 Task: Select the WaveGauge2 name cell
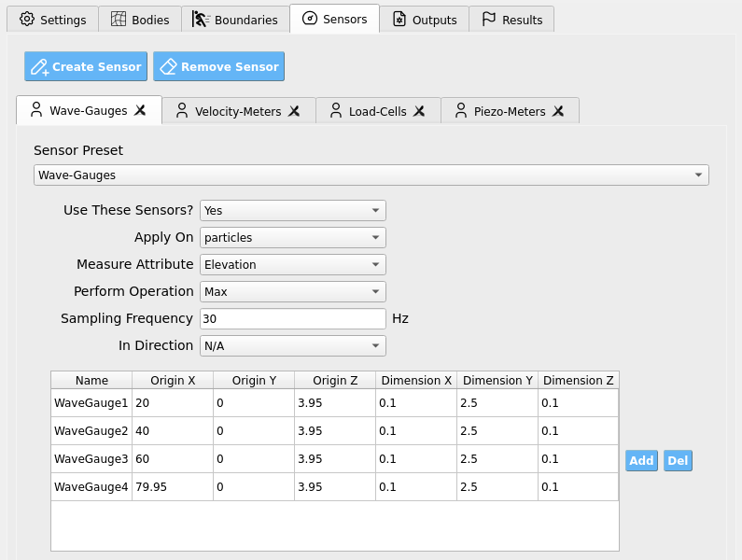pyautogui.click(x=91, y=431)
